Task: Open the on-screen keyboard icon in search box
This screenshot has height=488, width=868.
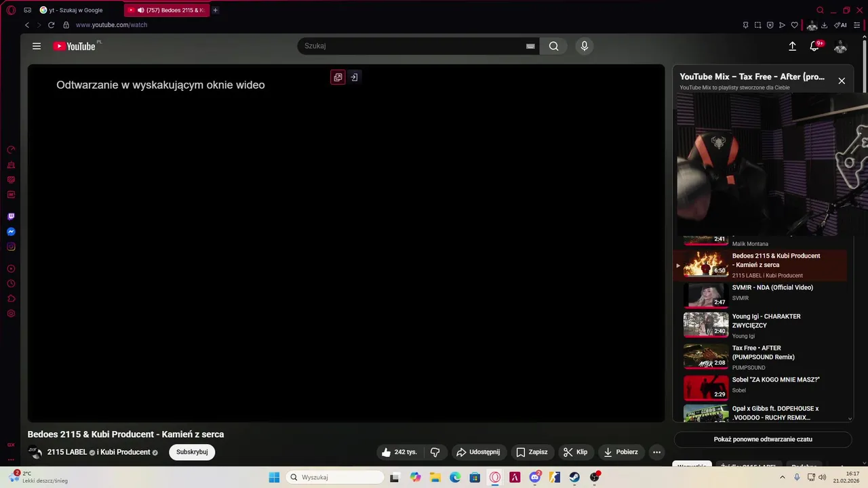Action: 530,46
